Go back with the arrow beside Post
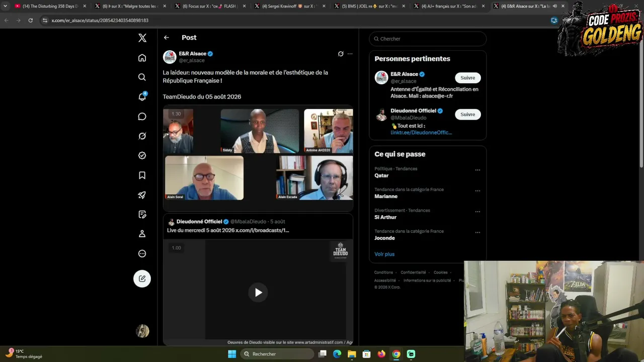 pos(167,38)
